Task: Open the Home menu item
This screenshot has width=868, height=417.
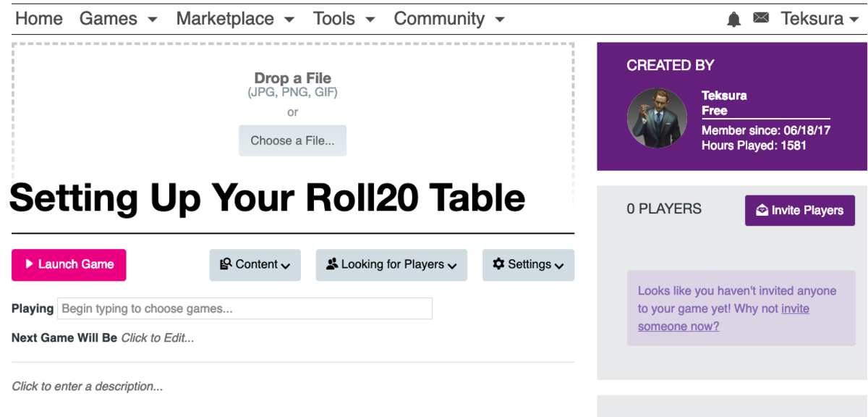Action: (x=39, y=19)
